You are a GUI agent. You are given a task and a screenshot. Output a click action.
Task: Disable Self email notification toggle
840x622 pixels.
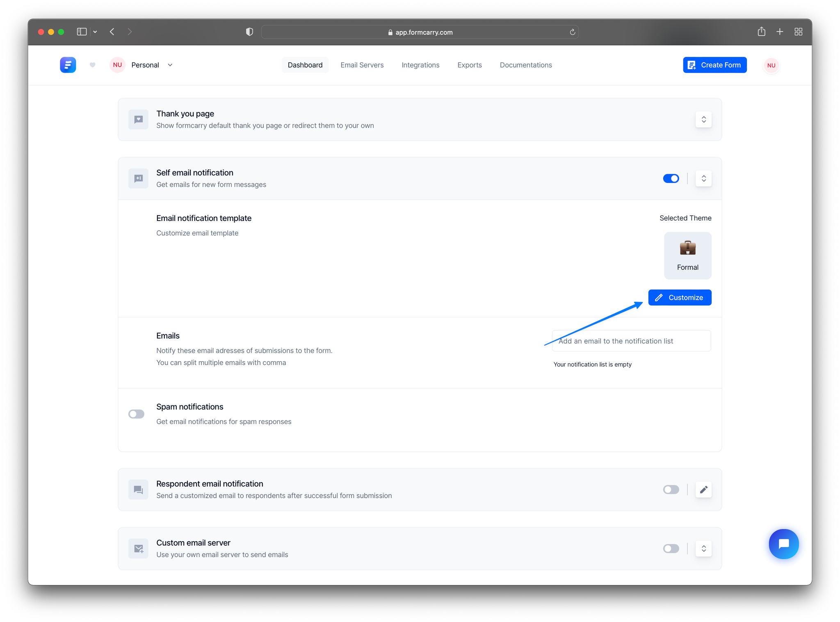[x=671, y=178]
